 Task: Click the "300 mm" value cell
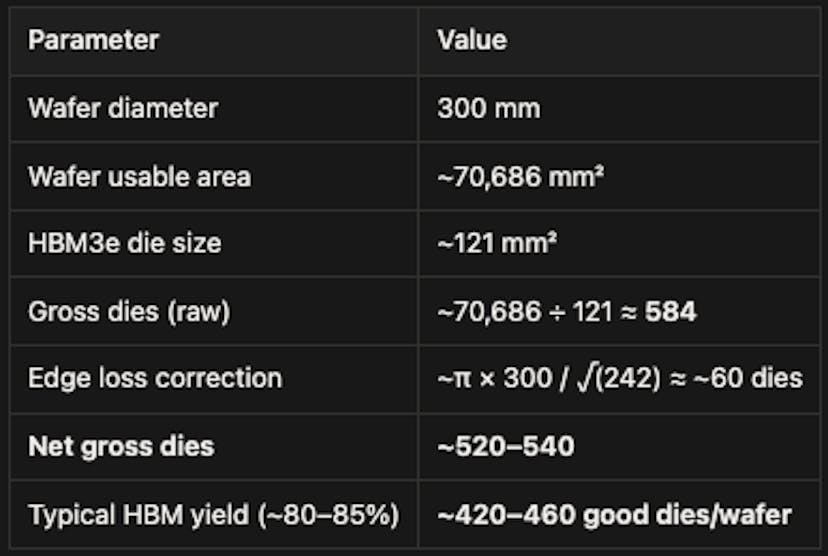(488, 108)
